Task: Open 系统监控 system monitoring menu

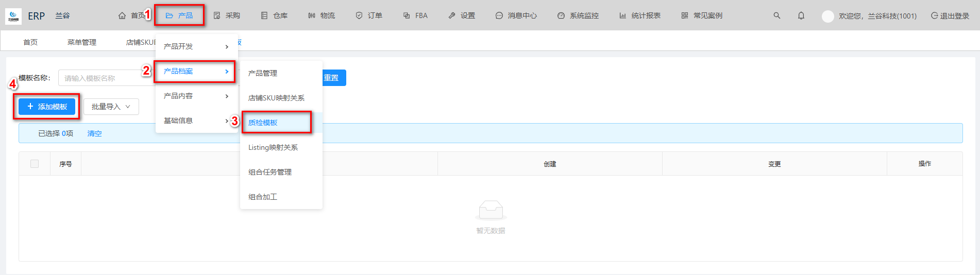Action: click(x=578, y=15)
